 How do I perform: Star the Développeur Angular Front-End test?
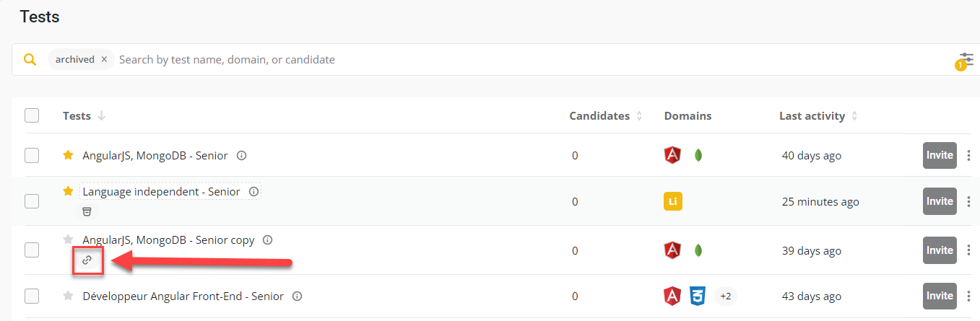pyautogui.click(x=69, y=296)
